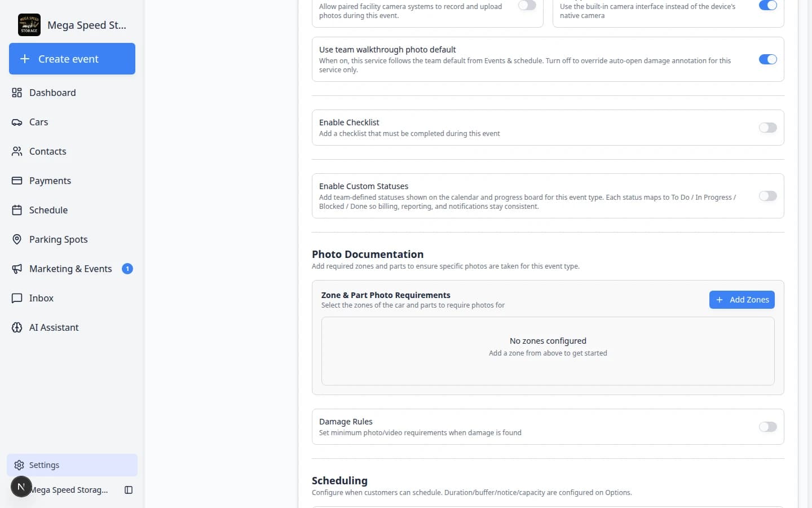Enable the Damage Rules toggle
The width and height of the screenshot is (812, 508).
(767, 427)
